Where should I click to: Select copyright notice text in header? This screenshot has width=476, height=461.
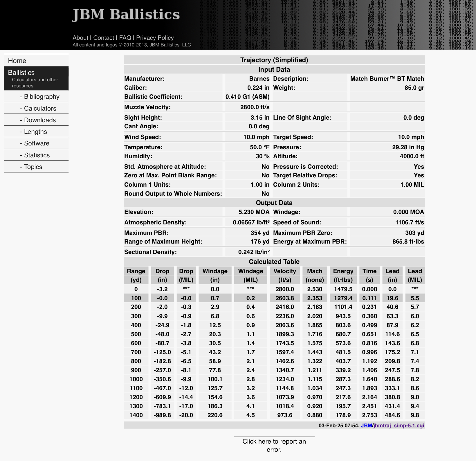(132, 45)
